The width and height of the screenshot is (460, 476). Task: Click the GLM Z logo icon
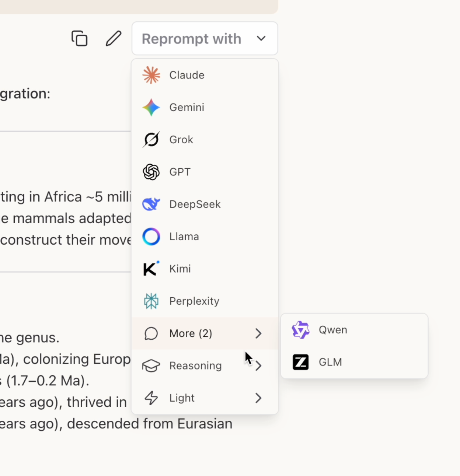coord(300,362)
